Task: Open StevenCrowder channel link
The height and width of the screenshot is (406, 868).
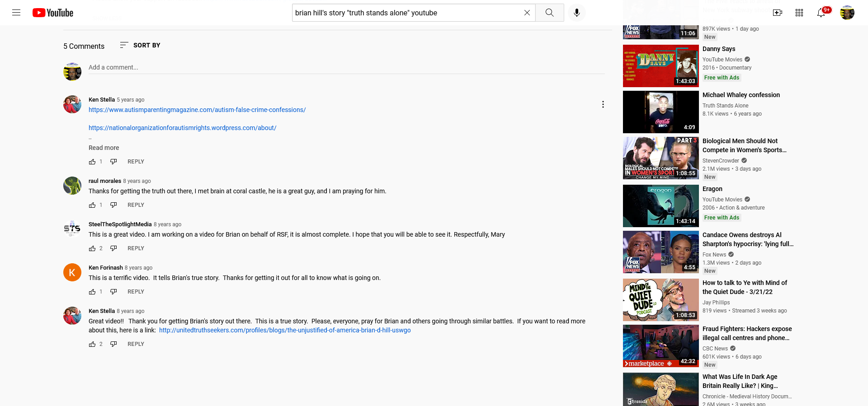Action: click(x=721, y=161)
